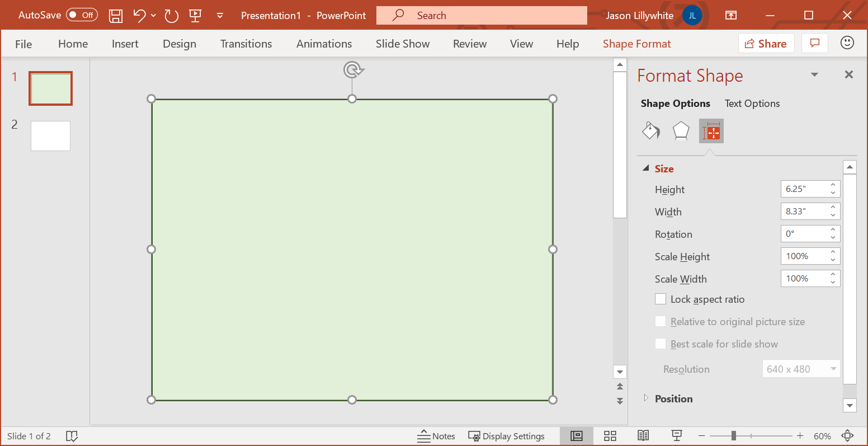This screenshot has width=868, height=446.
Task: Select slide 2 thumbnail
Action: (x=50, y=136)
